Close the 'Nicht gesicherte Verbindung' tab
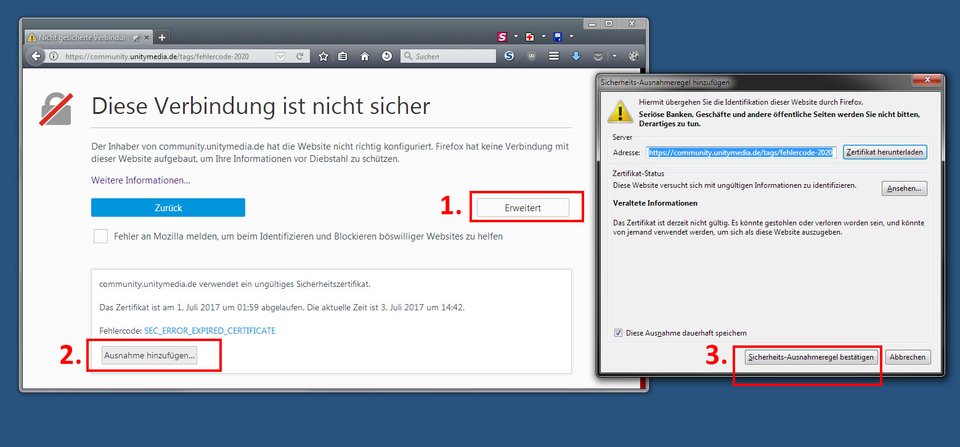Viewport: 960px width, 447px height. [146, 37]
